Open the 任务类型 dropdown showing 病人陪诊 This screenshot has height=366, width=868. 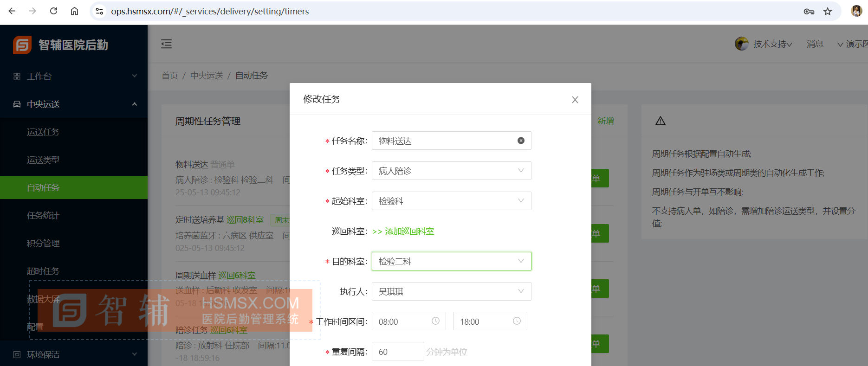[451, 171]
